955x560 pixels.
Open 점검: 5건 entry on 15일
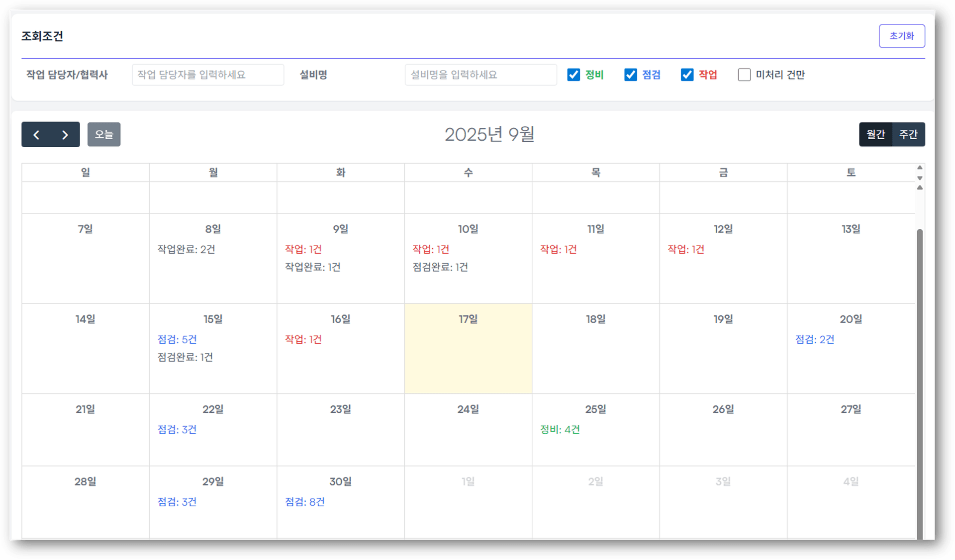177,340
